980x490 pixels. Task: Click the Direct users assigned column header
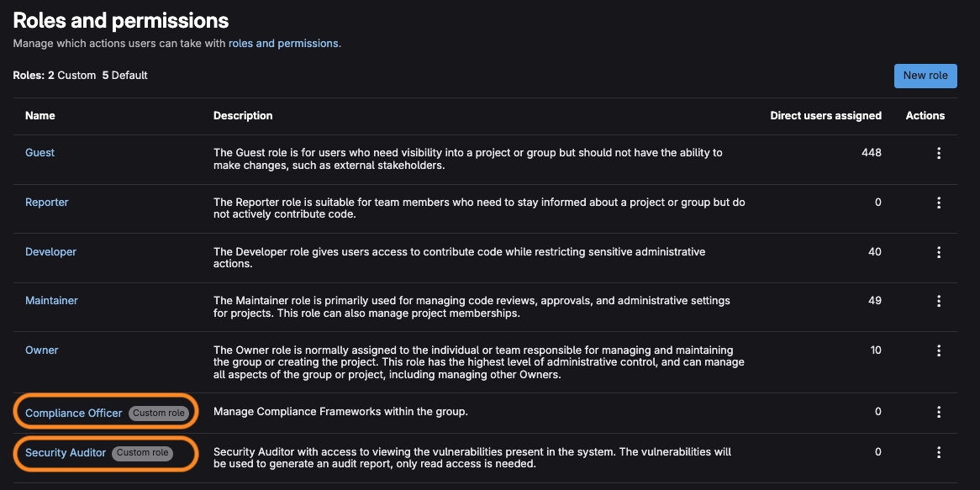tap(825, 115)
